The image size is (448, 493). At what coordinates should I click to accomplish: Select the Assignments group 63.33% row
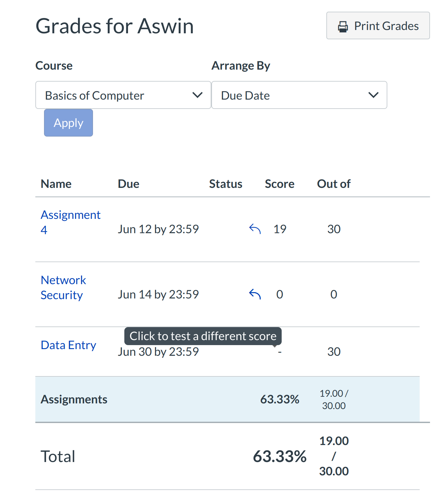click(x=280, y=399)
